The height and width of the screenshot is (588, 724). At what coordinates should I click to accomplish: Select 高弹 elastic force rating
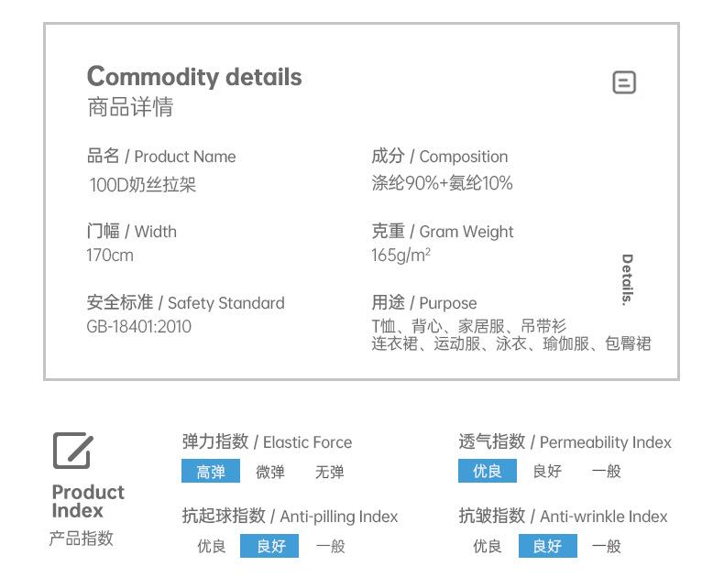pyautogui.click(x=211, y=472)
